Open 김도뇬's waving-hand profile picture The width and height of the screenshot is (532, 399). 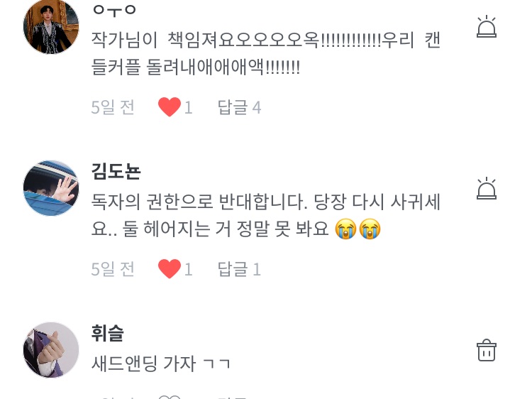click(x=51, y=188)
